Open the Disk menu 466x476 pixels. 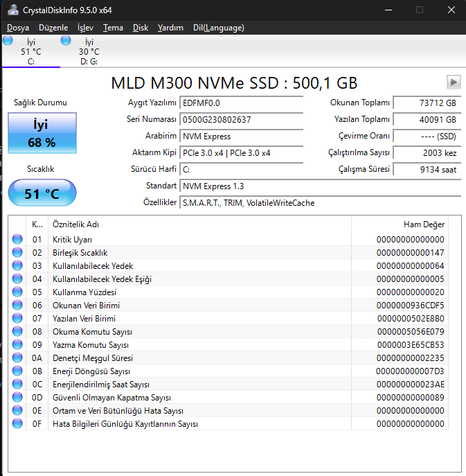tap(141, 28)
